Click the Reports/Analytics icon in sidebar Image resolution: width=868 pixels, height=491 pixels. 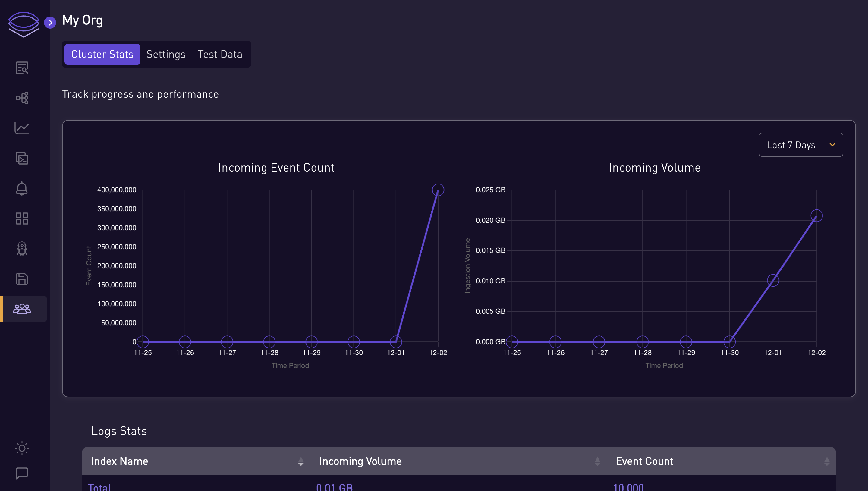[x=21, y=128]
